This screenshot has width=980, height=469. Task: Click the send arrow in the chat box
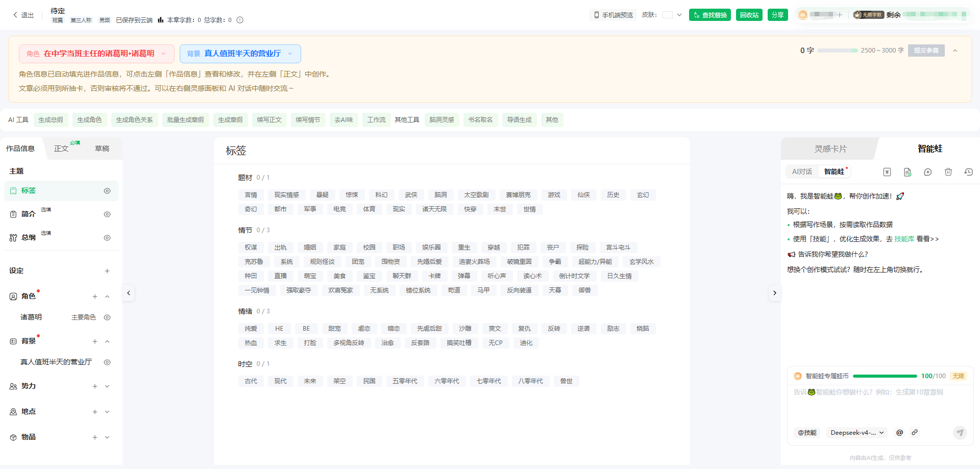(960, 433)
